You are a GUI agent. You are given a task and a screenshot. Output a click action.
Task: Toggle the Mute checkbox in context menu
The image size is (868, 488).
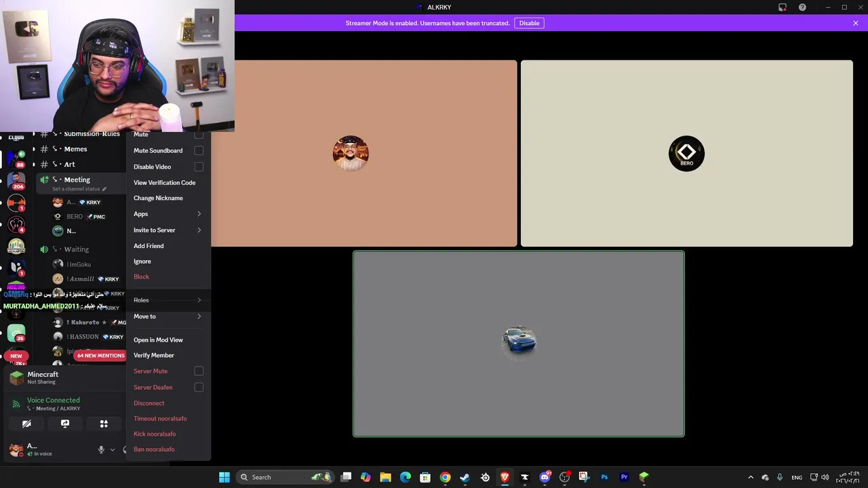click(199, 134)
